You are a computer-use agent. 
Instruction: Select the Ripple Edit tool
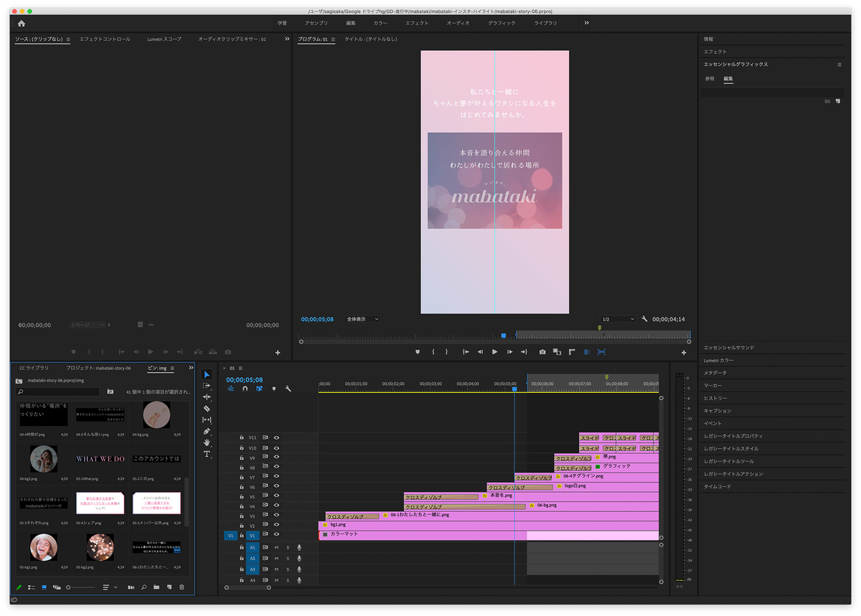click(207, 397)
